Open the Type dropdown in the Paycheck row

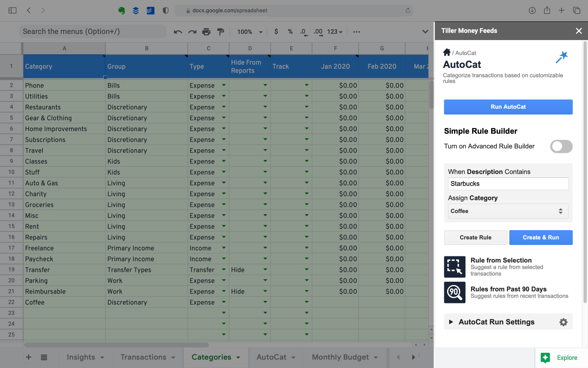click(224, 259)
